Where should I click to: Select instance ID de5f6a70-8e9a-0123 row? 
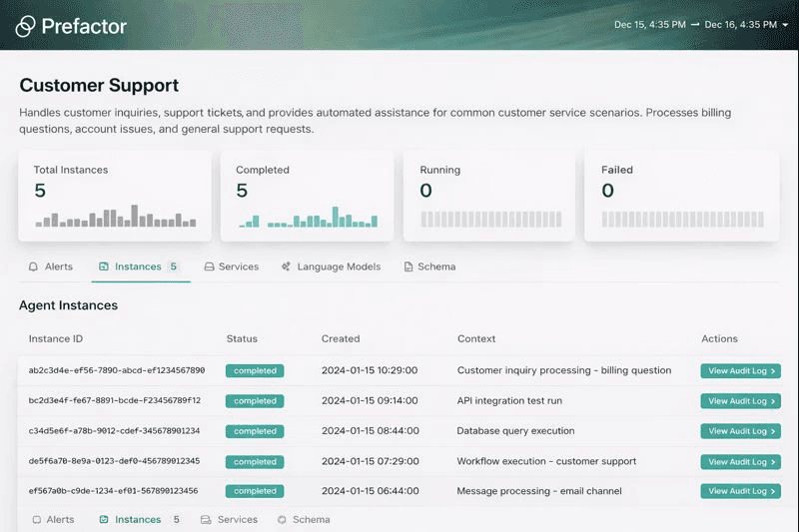(x=399, y=461)
